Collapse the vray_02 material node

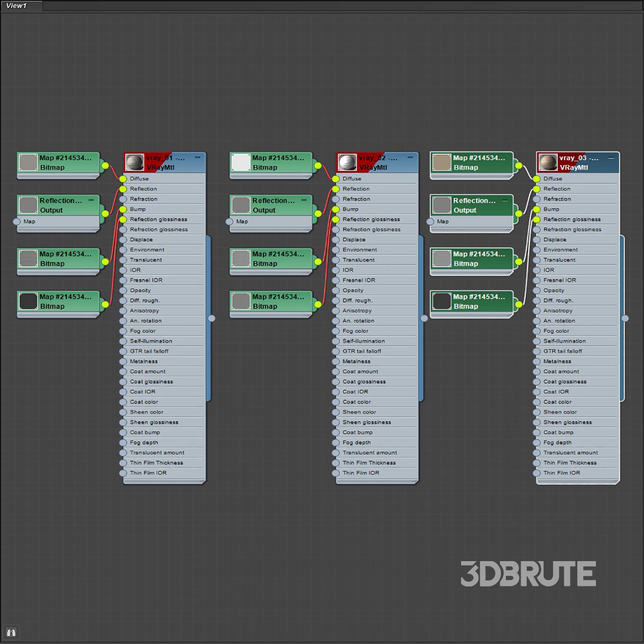[x=410, y=158]
